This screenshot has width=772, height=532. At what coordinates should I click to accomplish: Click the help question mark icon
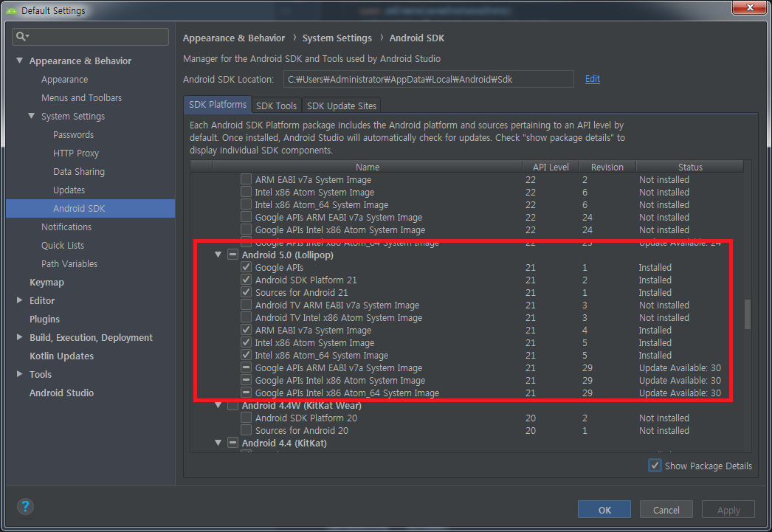click(25, 506)
